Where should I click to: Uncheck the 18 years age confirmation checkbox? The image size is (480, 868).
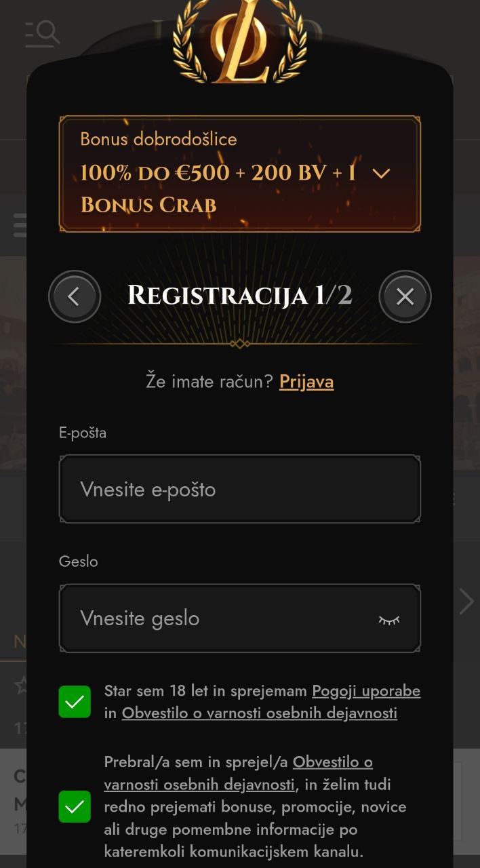click(75, 702)
